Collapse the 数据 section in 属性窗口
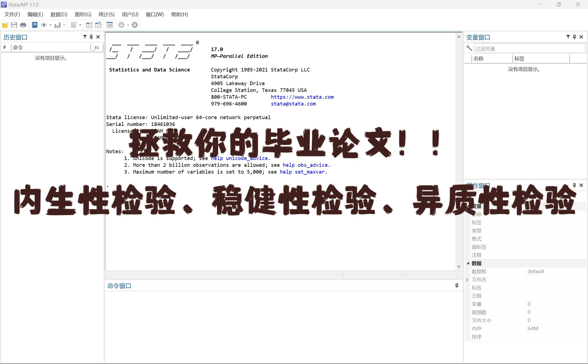Screen dimensions: 588x364 pyautogui.click(x=468, y=263)
